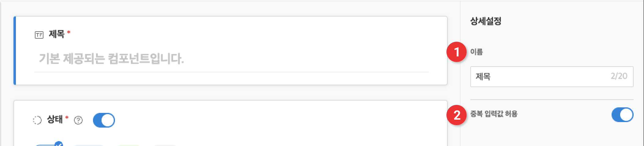The width and height of the screenshot is (644, 146).
Task: Click the blue checkmark badge on the status chip
Action: [58, 144]
